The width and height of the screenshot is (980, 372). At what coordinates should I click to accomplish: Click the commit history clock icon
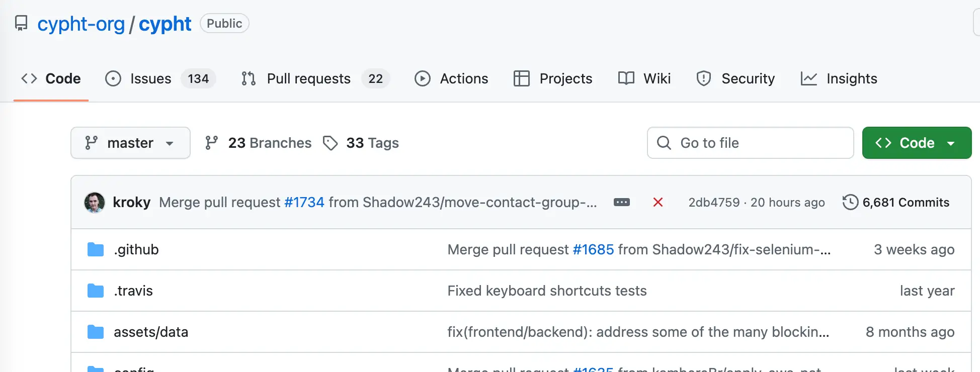pyautogui.click(x=850, y=202)
